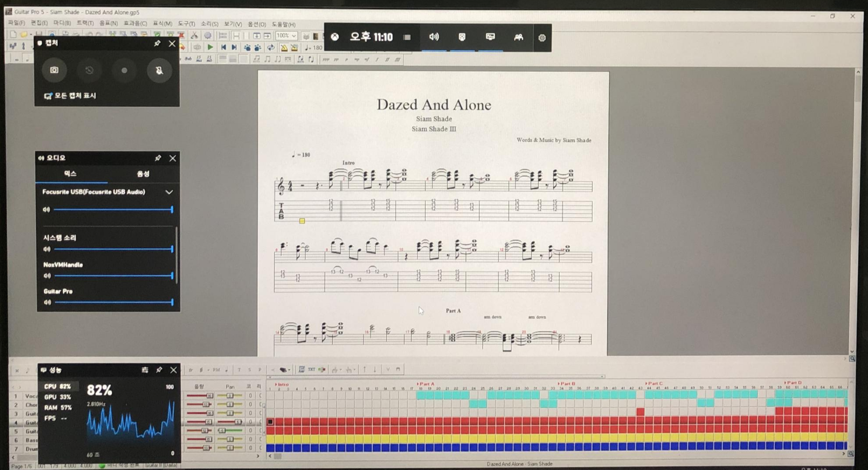The width and height of the screenshot is (868, 470).
Task: Select the CPU 82% metric
Action: click(x=57, y=387)
